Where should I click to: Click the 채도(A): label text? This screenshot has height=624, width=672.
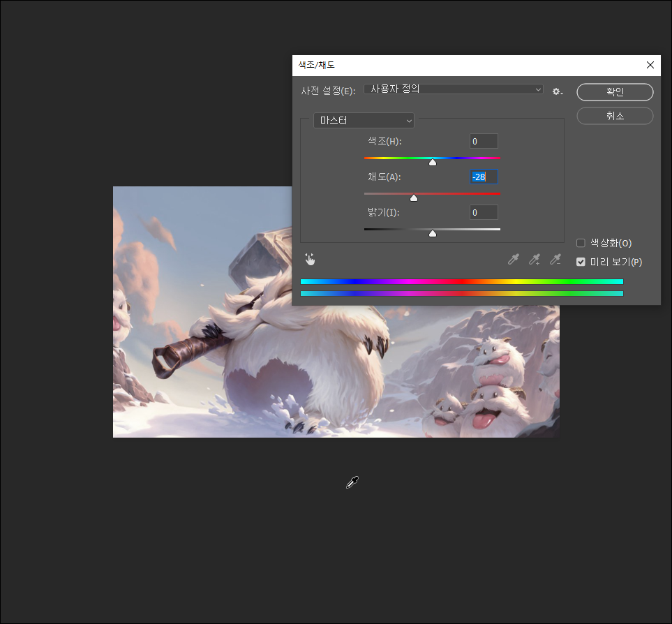[x=384, y=177]
